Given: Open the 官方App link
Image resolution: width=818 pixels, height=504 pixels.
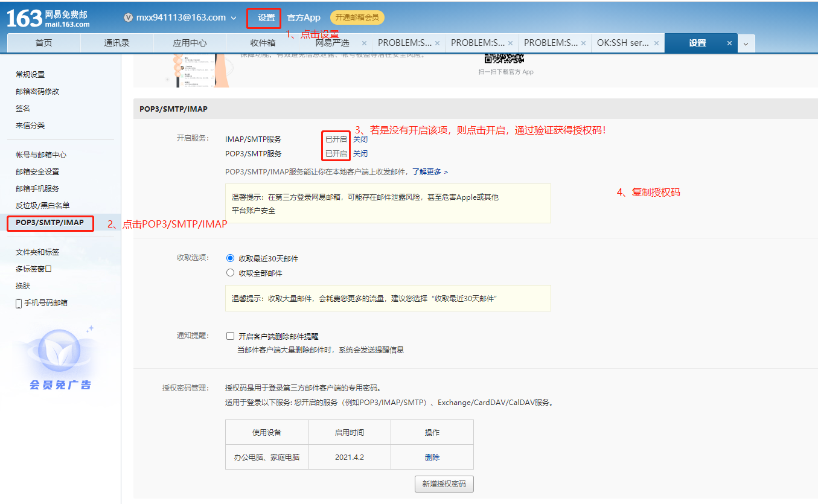Looking at the screenshot, I should [304, 18].
